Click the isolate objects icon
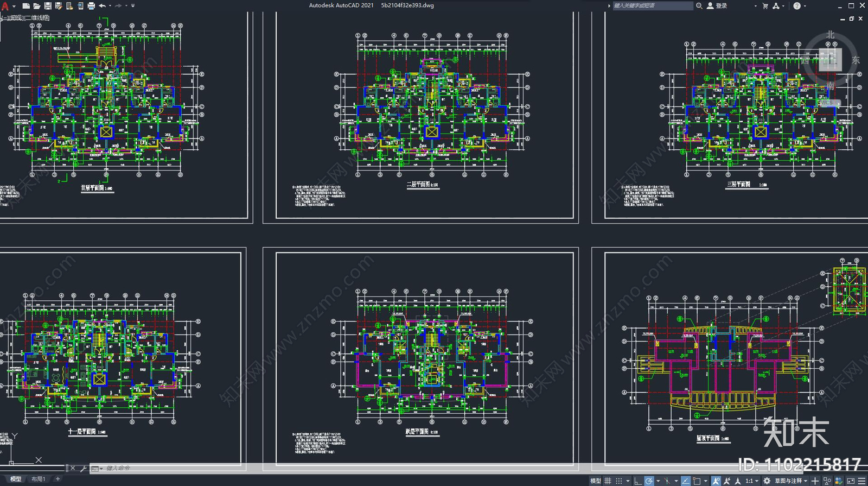 point(827,481)
